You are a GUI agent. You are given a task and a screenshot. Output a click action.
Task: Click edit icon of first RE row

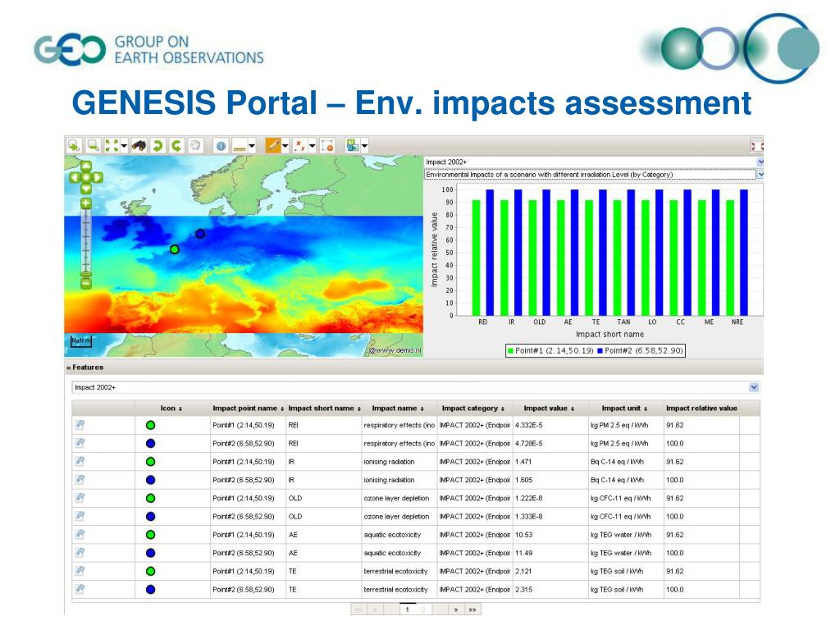point(80,425)
